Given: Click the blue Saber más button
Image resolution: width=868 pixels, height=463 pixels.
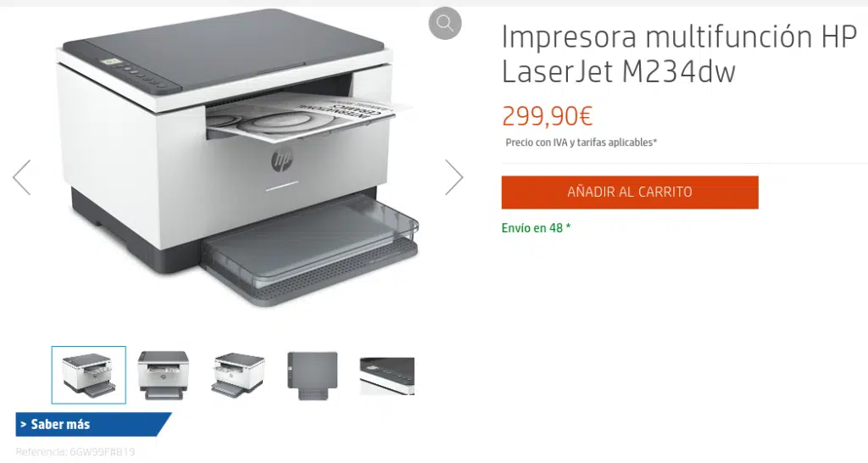Looking at the screenshot, I should (x=93, y=425).
